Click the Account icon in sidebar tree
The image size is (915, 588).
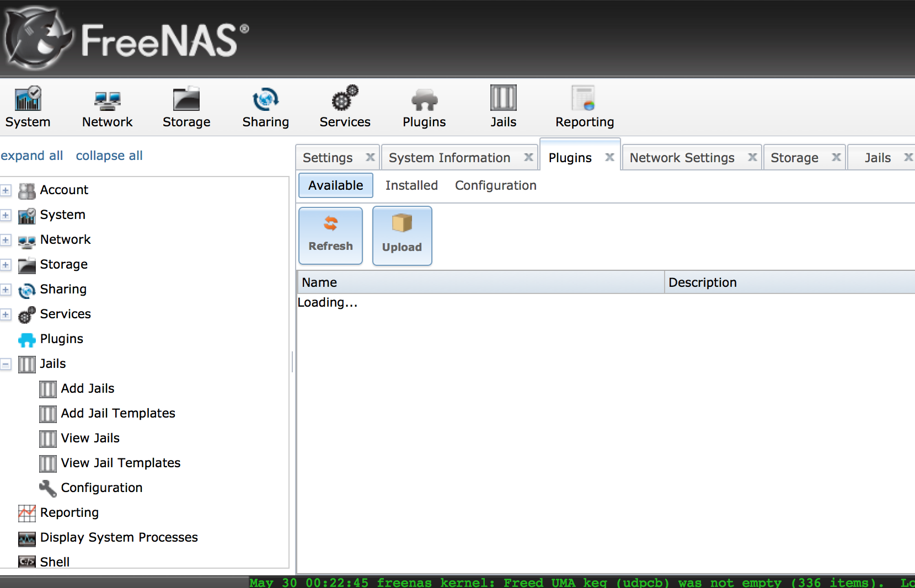[x=27, y=191]
